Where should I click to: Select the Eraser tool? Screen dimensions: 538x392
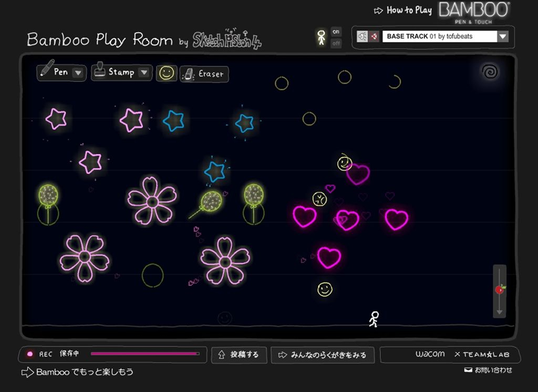(204, 74)
